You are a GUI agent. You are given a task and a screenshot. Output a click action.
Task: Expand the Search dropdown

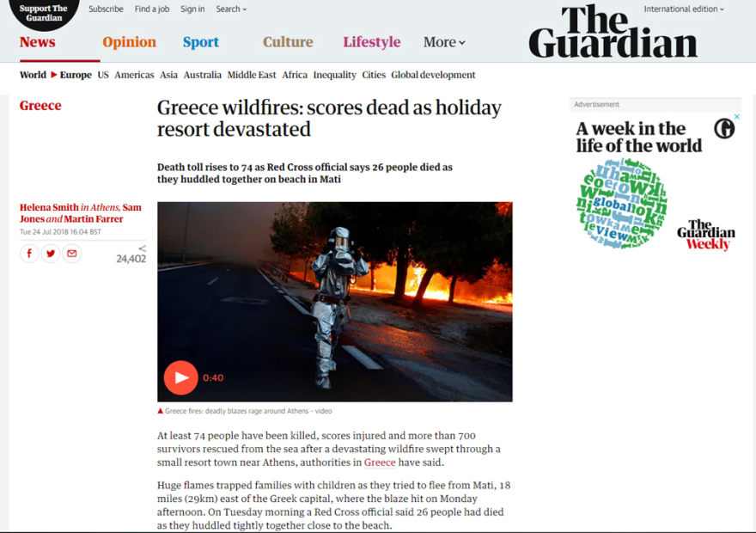[x=231, y=9]
